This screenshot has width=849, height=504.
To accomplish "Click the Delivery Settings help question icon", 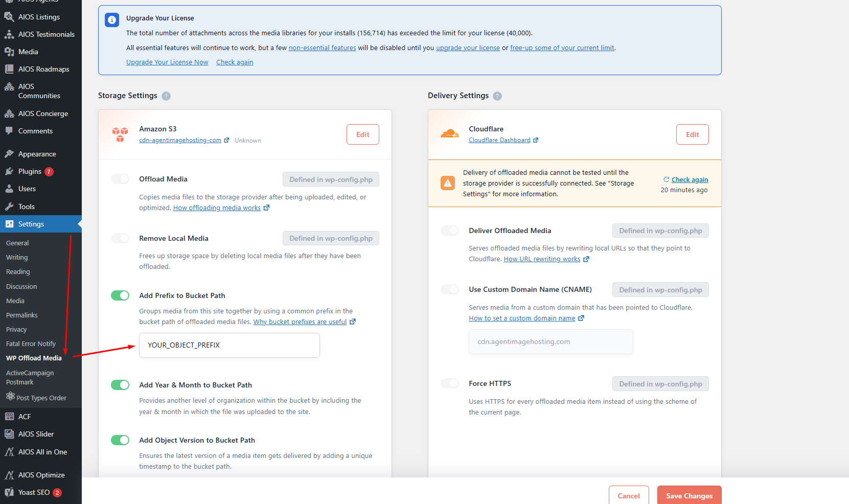I will [497, 96].
